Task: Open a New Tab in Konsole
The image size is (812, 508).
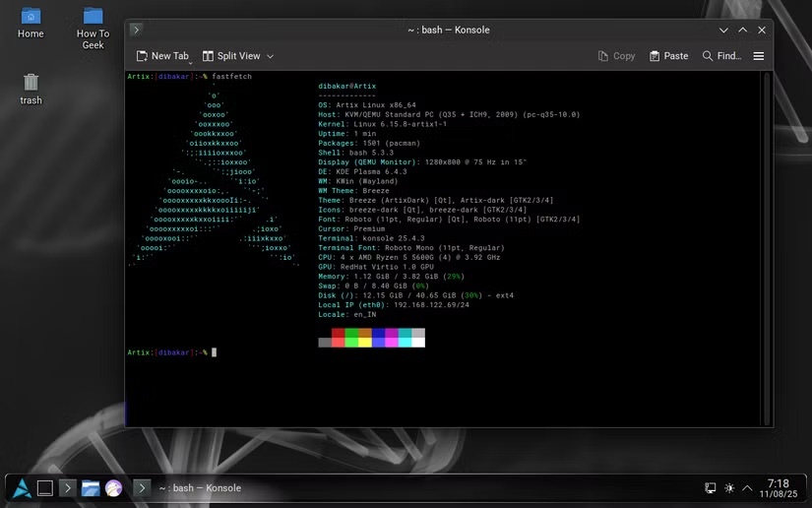Action: [162, 56]
